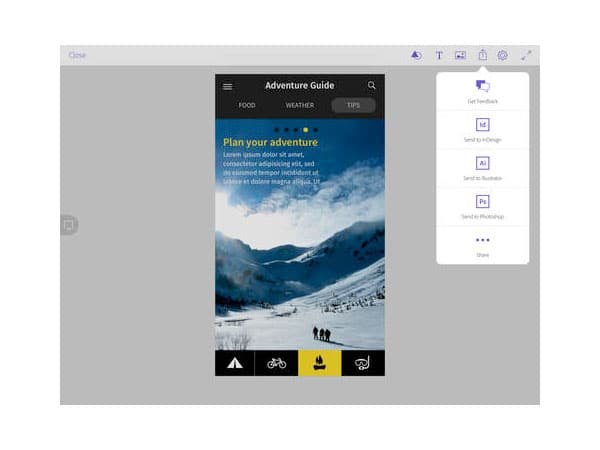Open the three-dot Share option
The height and width of the screenshot is (450, 600).
click(482, 245)
